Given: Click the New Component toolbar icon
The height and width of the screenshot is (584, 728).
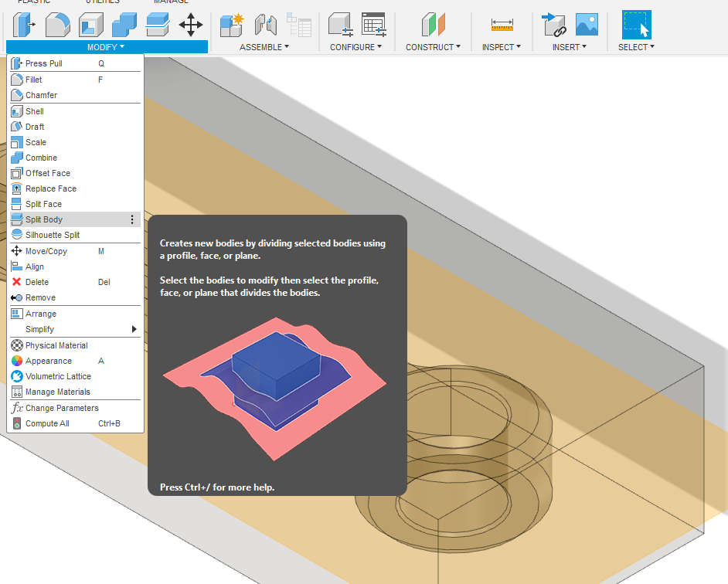Looking at the screenshot, I should (232, 25).
